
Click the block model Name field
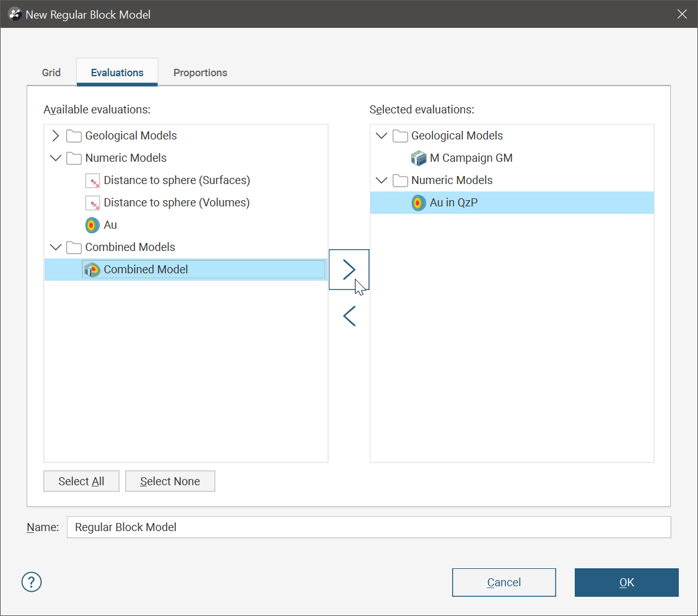click(x=368, y=527)
